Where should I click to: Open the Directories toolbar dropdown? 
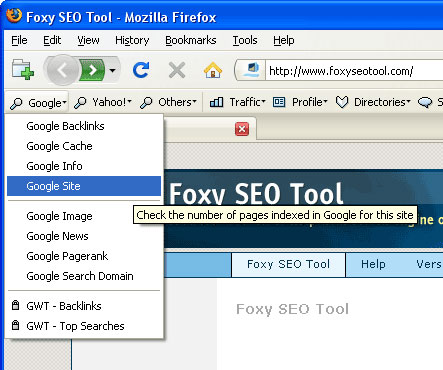[373, 102]
